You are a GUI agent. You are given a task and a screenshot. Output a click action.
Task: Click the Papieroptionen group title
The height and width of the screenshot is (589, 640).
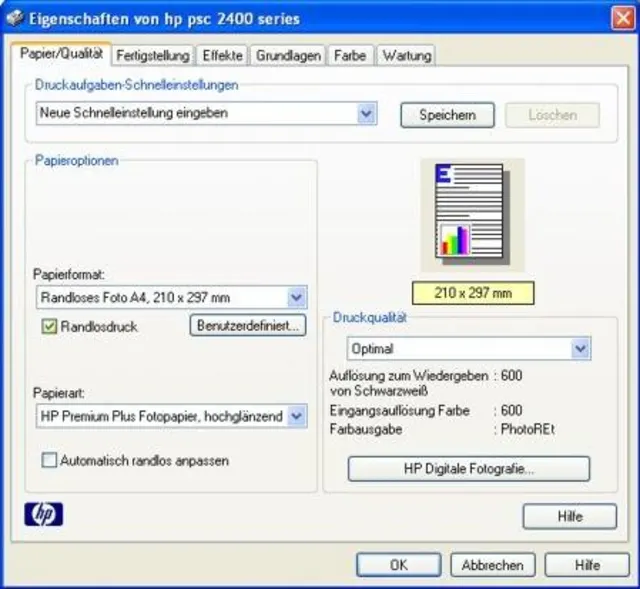coord(77,160)
